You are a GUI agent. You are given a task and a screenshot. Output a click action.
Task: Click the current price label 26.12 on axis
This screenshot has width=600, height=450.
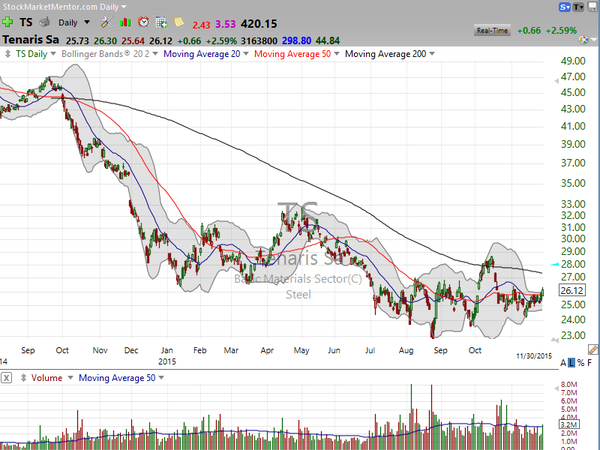[x=572, y=290]
